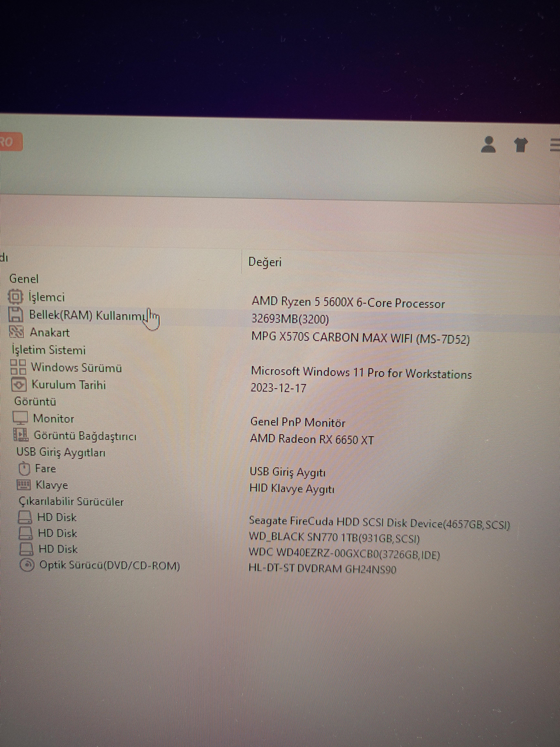Select the Çıkarılabilir Sürücüler section heading

pyautogui.click(x=71, y=501)
